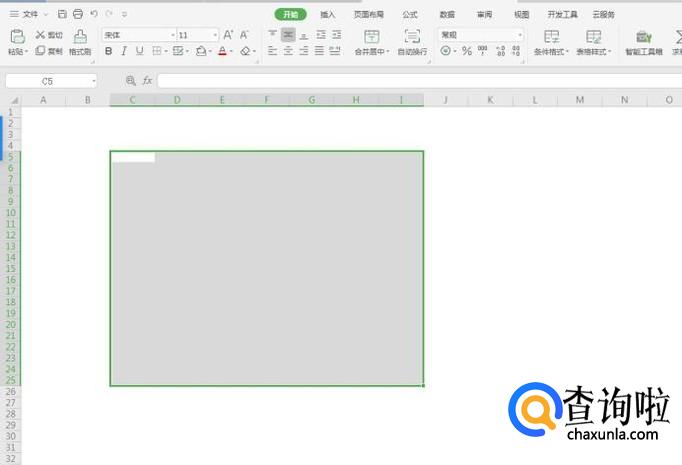Image resolution: width=682 pixels, height=465 pixels.
Task: Click the Format Painter (格式刷) icon
Action: (x=80, y=36)
